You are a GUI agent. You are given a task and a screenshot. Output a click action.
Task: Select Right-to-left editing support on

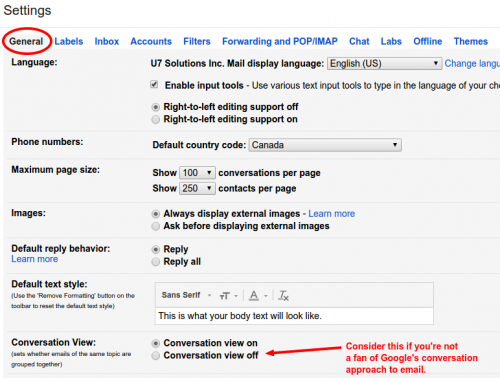pos(155,119)
